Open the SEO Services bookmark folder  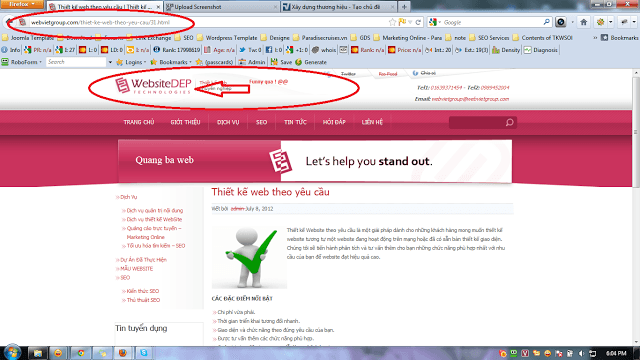[489, 38]
